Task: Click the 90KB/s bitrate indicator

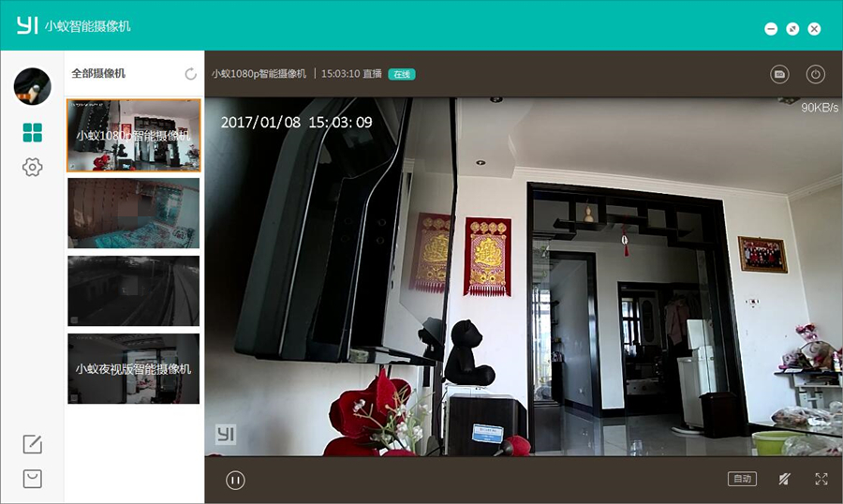Action: [820, 108]
